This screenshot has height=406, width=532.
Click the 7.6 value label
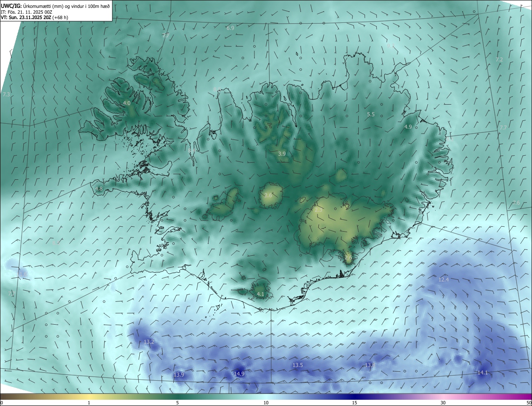click(x=516, y=203)
